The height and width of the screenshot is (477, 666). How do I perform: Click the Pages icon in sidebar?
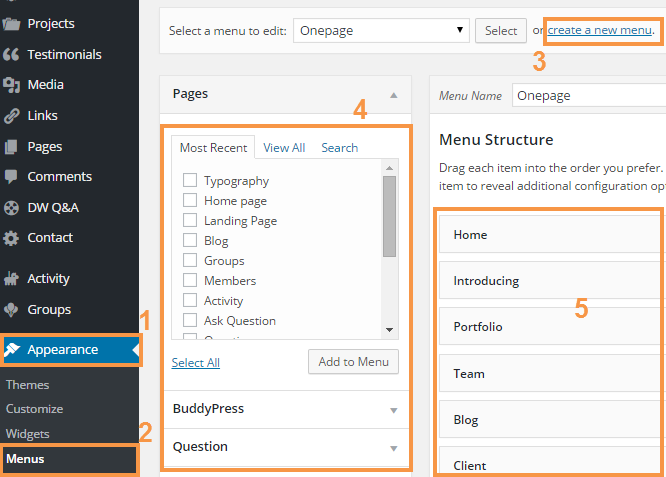(11, 147)
